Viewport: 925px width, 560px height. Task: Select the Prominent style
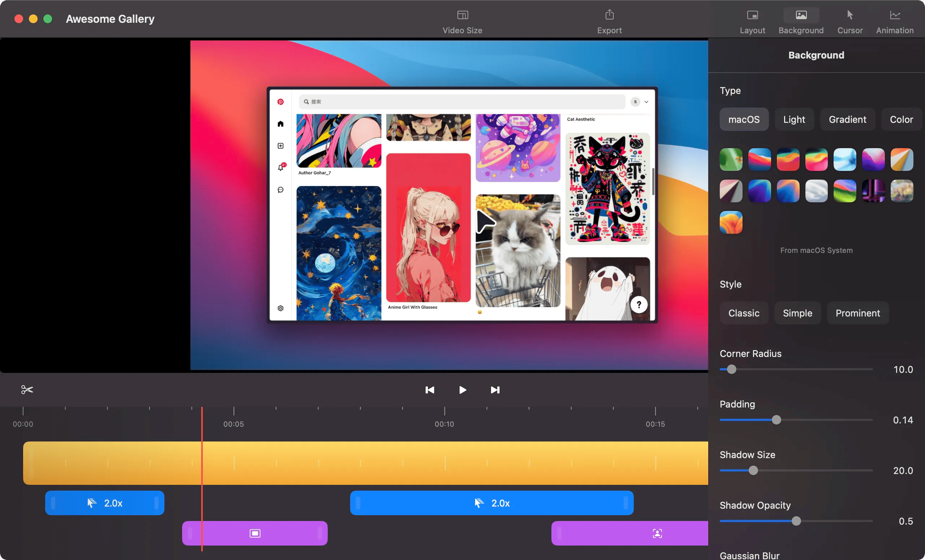858,313
